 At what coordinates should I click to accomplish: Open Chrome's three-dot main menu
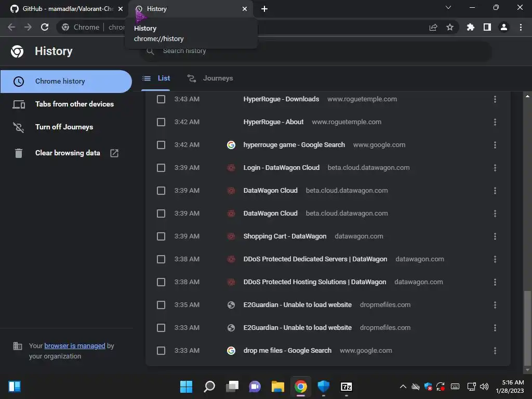coord(521,27)
